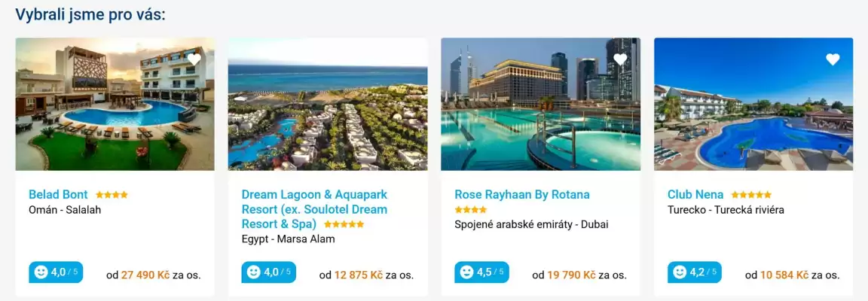Open the Belad Bont hotel title link
Screen dimensions: 868x301
coord(58,195)
